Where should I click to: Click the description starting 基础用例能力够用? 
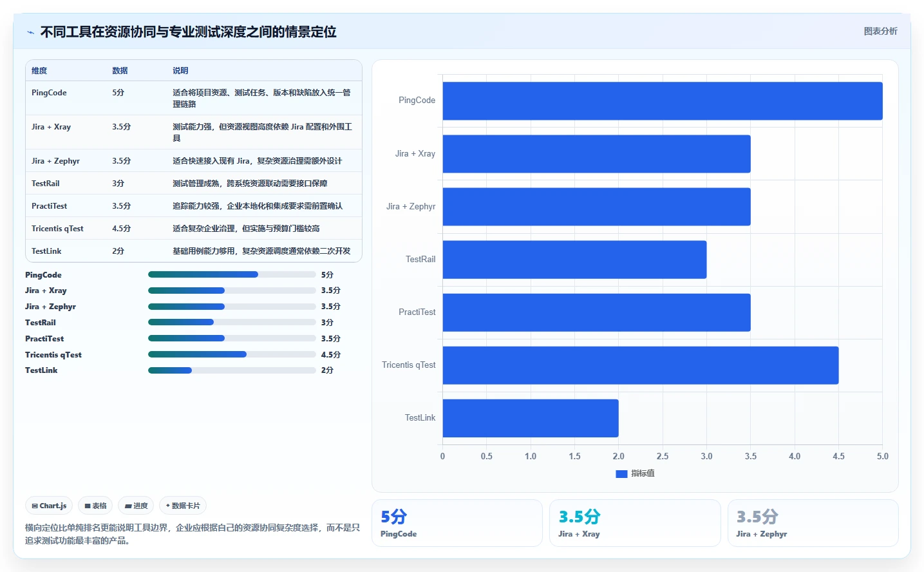[x=261, y=251]
